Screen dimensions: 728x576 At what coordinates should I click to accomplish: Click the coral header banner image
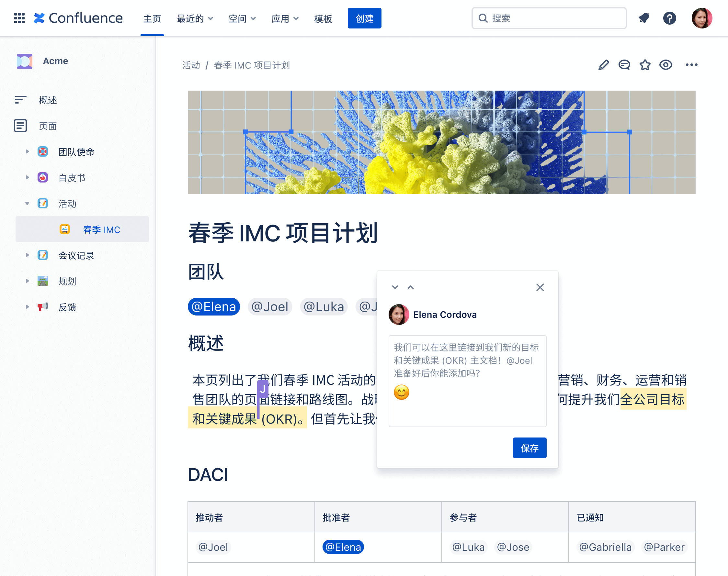click(441, 142)
